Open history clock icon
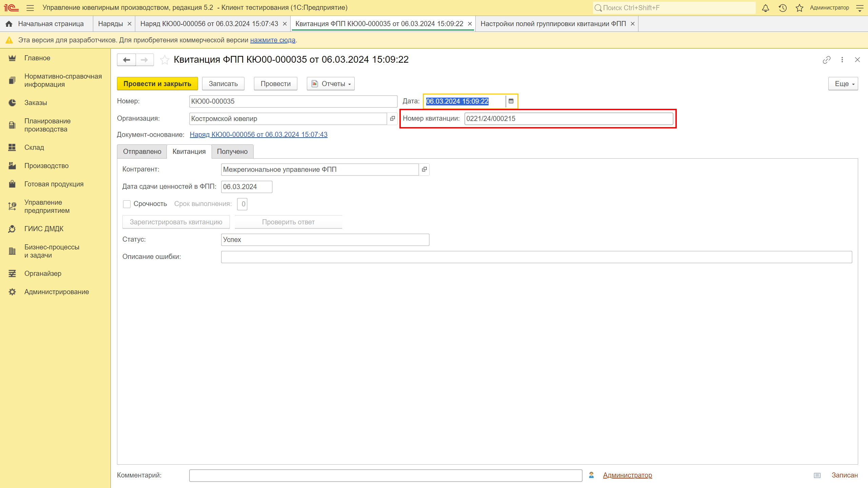The height and width of the screenshot is (488, 868). [x=783, y=8]
